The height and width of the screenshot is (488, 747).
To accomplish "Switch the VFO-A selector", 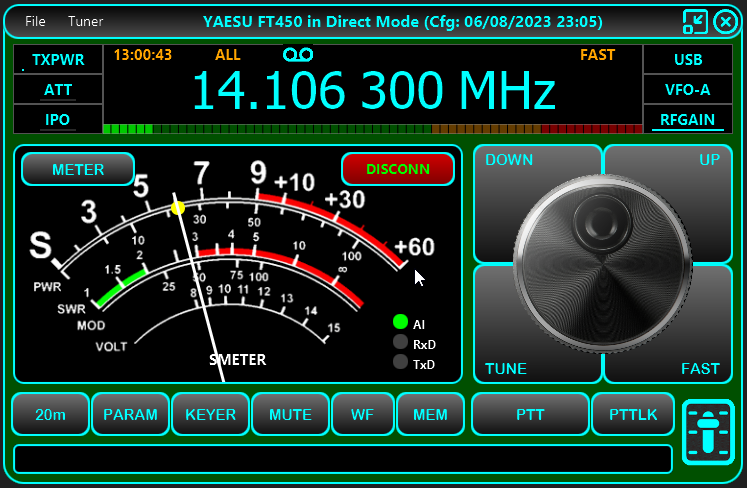I will click(x=688, y=90).
